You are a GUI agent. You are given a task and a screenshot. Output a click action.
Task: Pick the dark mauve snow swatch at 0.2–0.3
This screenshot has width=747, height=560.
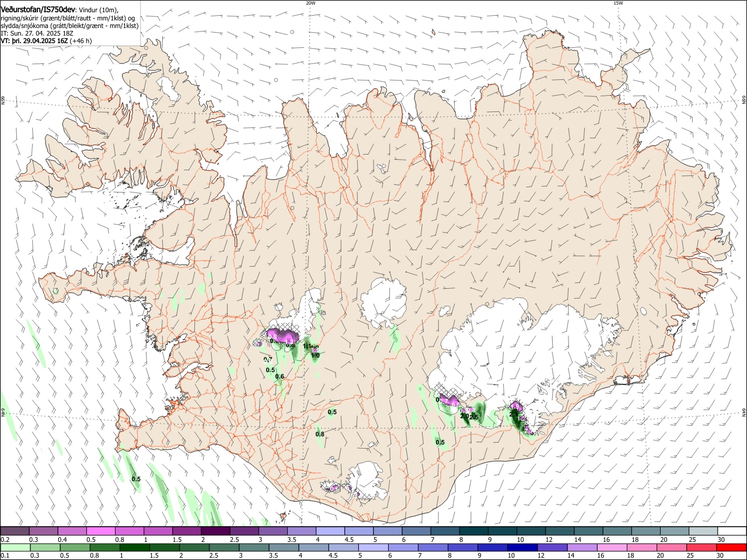15,531
